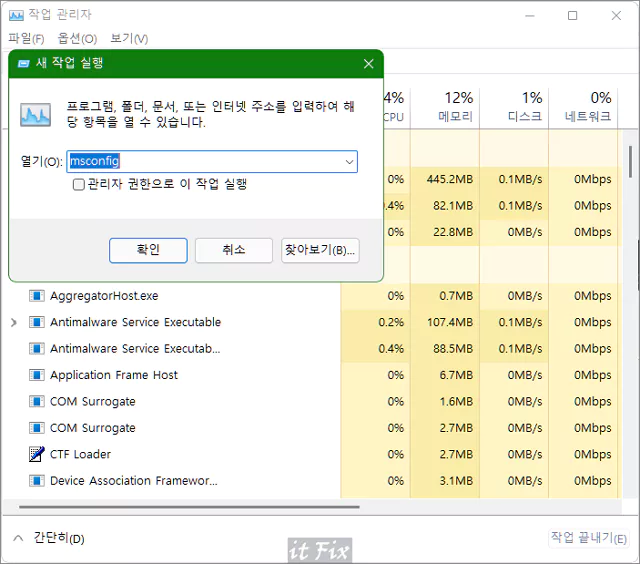This screenshot has height=564, width=640.
Task: Click the Antimalware Service Executab... truncated row icon
Action: 37,349
